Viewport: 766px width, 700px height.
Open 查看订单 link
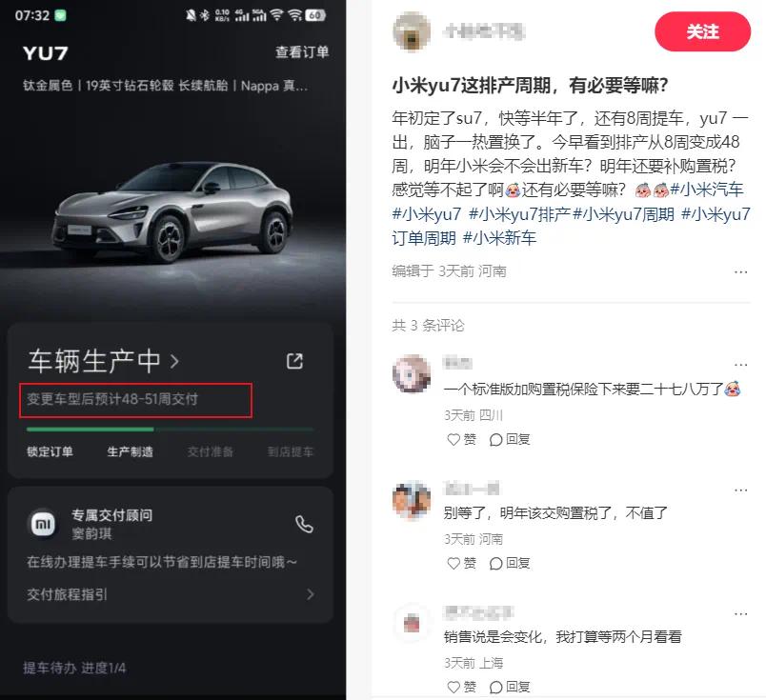click(302, 51)
